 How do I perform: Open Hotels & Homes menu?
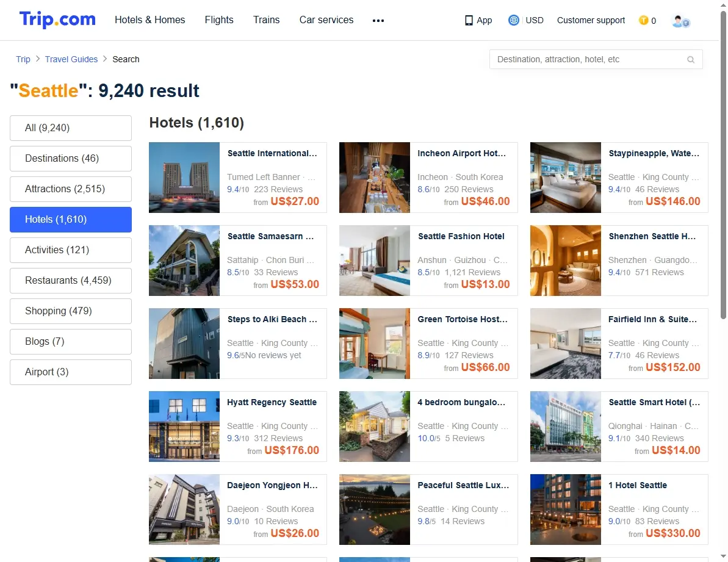tap(150, 20)
